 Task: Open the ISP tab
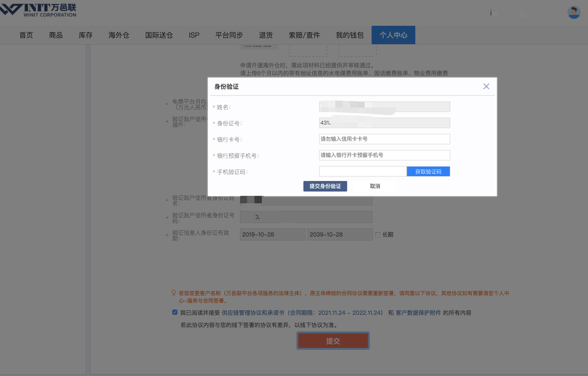tap(194, 35)
